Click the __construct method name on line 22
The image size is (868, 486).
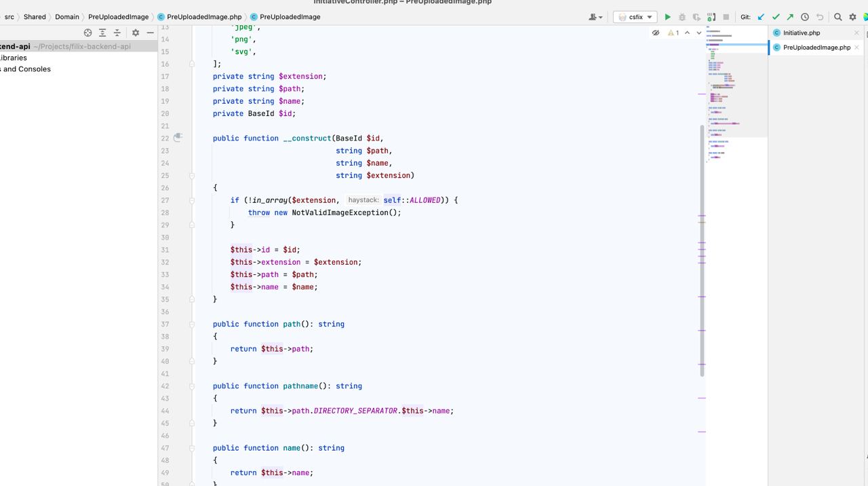coord(307,138)
